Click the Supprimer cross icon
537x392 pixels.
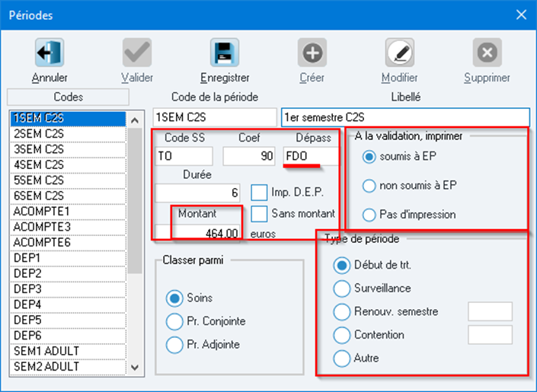(x=487, y=53)
